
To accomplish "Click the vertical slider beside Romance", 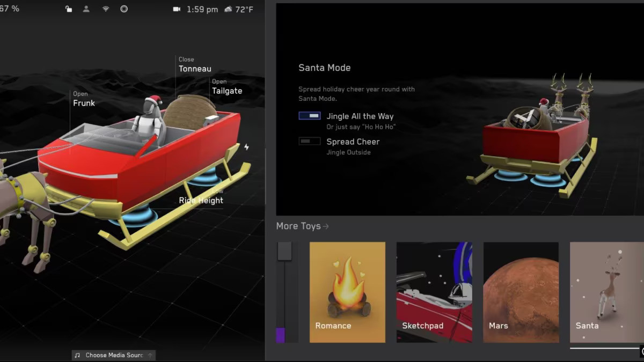I will (284, 251).
